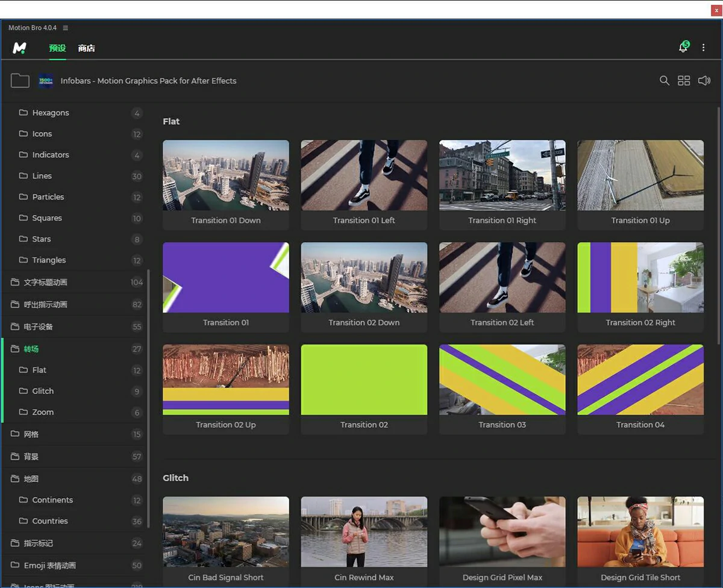Select the Transition 03 preset

pos(502,390)
